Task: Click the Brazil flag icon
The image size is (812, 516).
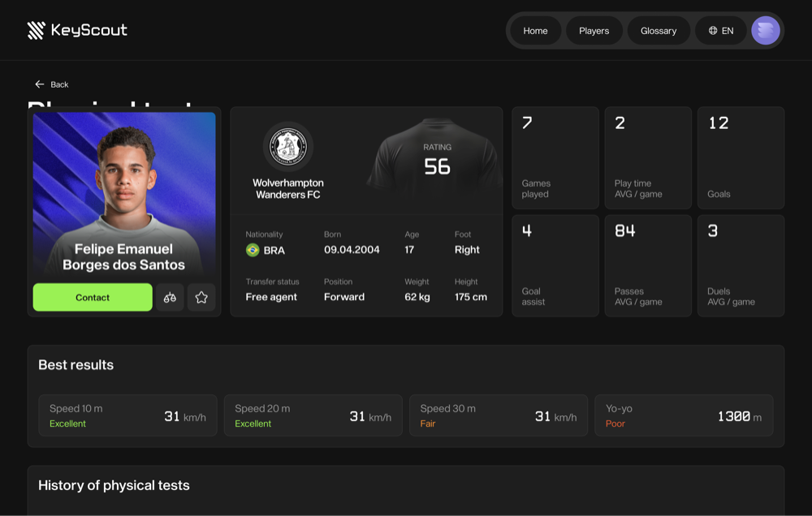Action: click(x=253, y=250)
